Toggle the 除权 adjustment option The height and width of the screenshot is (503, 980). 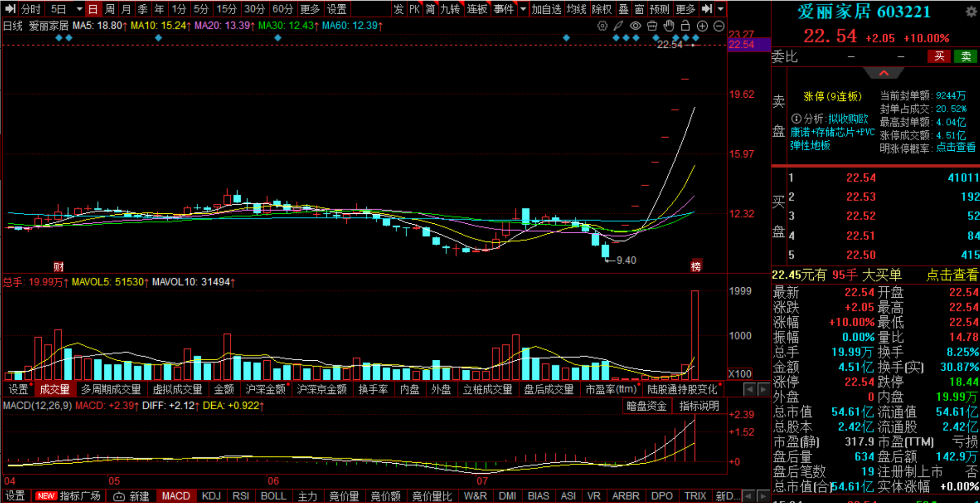[602, 9]
